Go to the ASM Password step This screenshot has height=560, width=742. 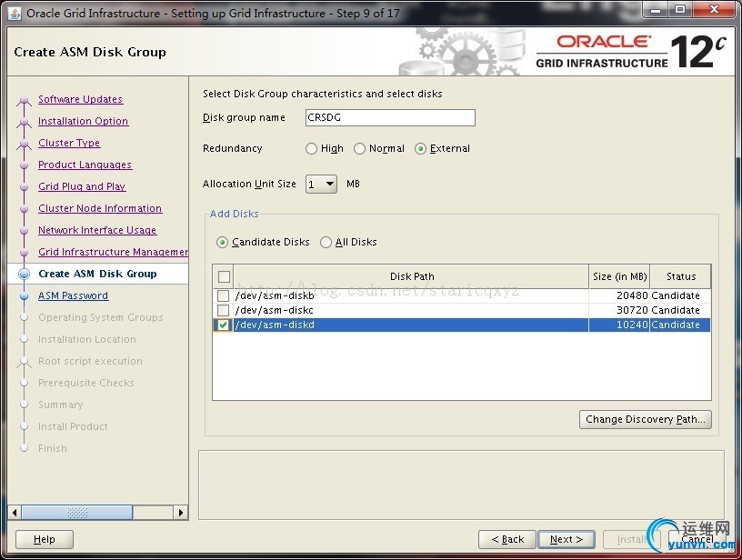click(74, 295)
